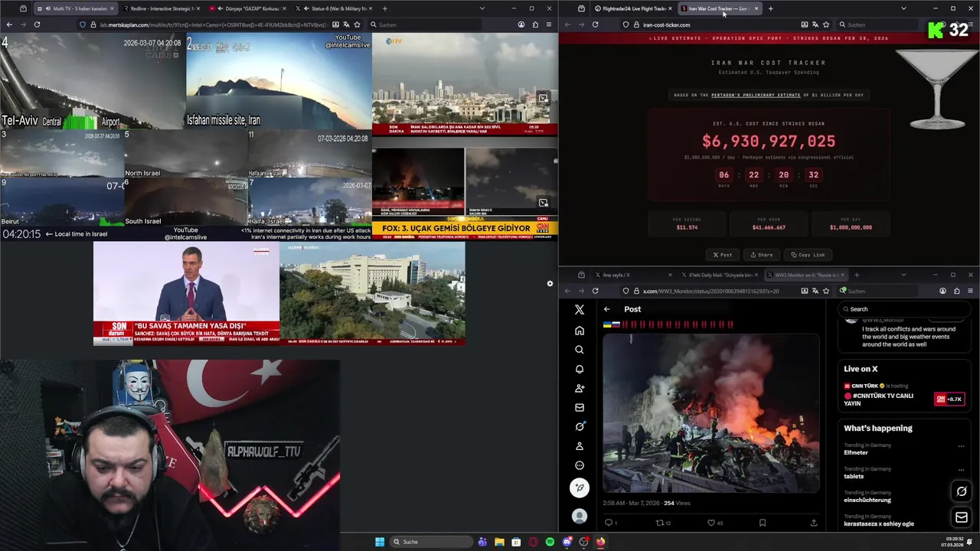
Task: Switch to X'teki Daily Mail tab
Action: (x=717, y=275)
